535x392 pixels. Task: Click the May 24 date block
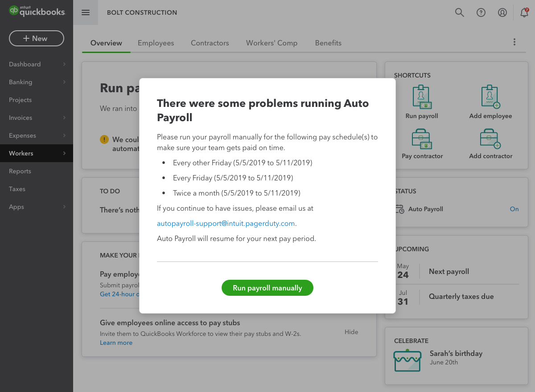(x=403, y=271)
